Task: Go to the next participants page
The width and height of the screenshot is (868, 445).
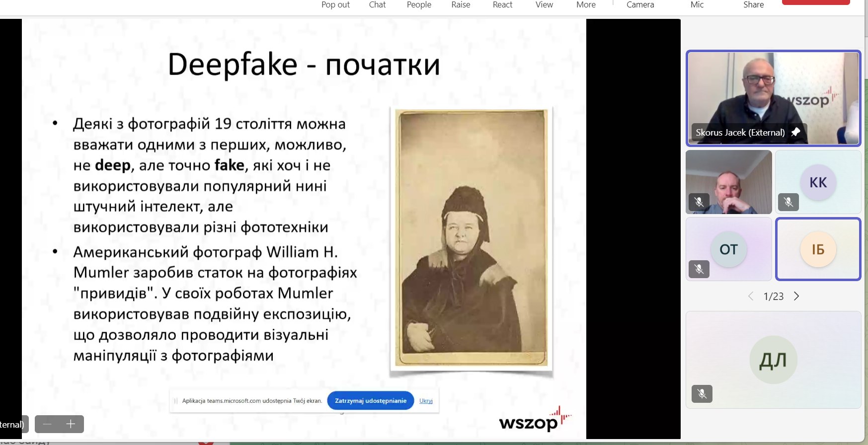Action: click(796, 296)
